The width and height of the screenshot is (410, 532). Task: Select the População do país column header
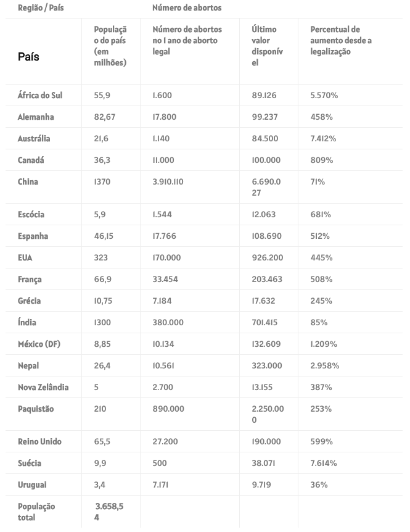pos(110,46)
